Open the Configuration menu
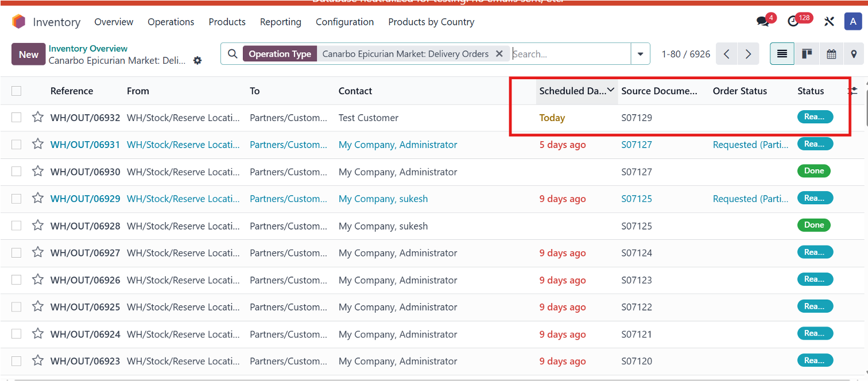The image size is (868, 381). [344, 22]
